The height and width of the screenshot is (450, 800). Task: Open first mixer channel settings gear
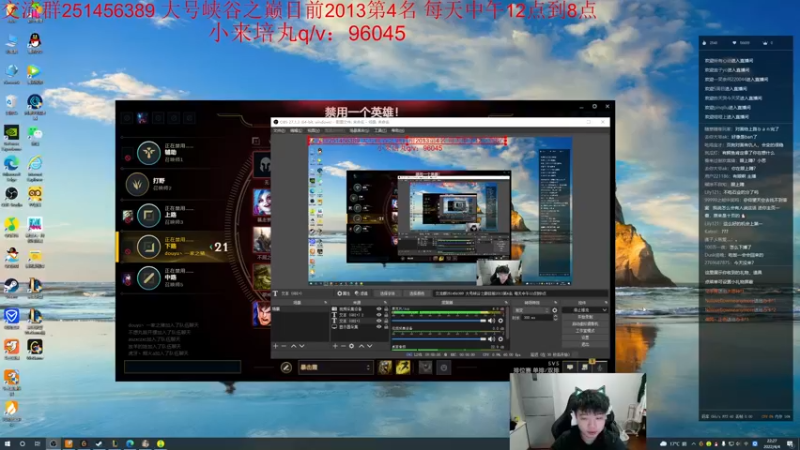pyautogui.click(x=501, y=321)
